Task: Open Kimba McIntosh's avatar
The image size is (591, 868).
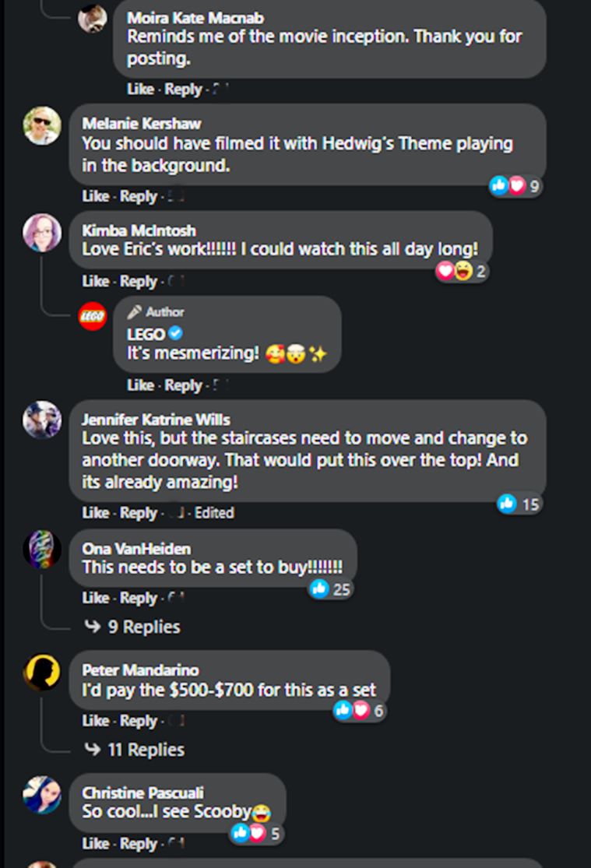Action: 42,233
